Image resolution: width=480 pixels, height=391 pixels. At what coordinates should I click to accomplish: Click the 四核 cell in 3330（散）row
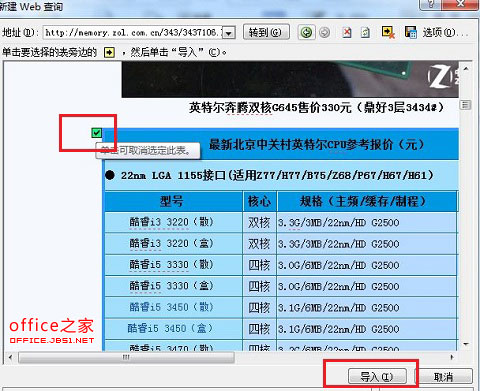pyautogui.click(x=259, y=265)
